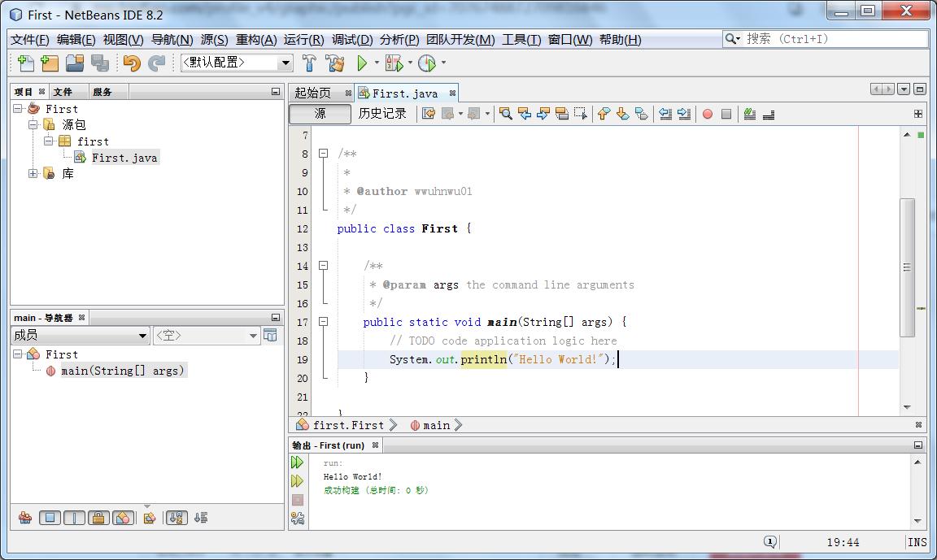
Task: Click the Start Macro Recording red dot icon
Action: point(706,115)
